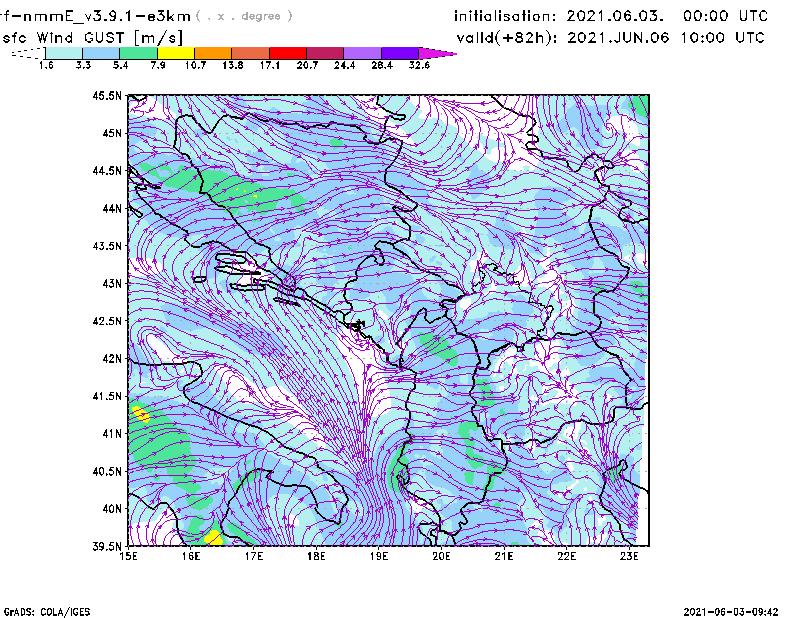This screenshot has width=800, height=618.
Task: Click the "2021-06-03-09:42" timestamp
Action: pyautogui.click(x=731, y=612)
